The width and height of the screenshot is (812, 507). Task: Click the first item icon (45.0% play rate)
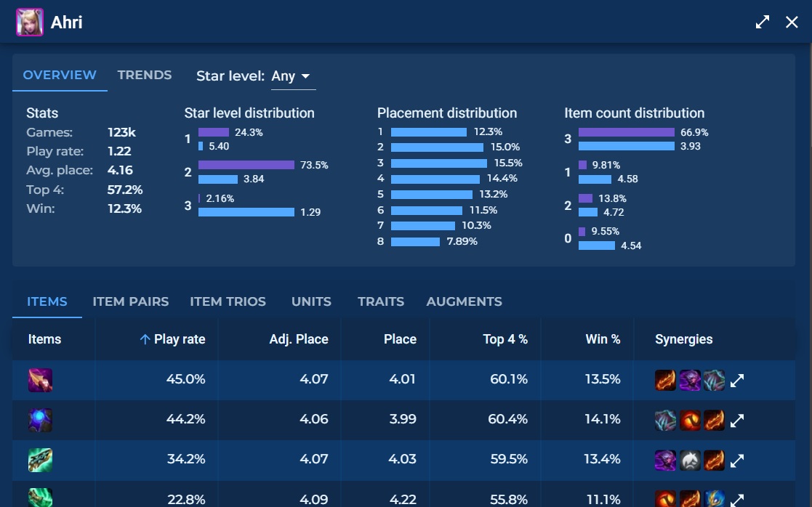tap(41, 381)
